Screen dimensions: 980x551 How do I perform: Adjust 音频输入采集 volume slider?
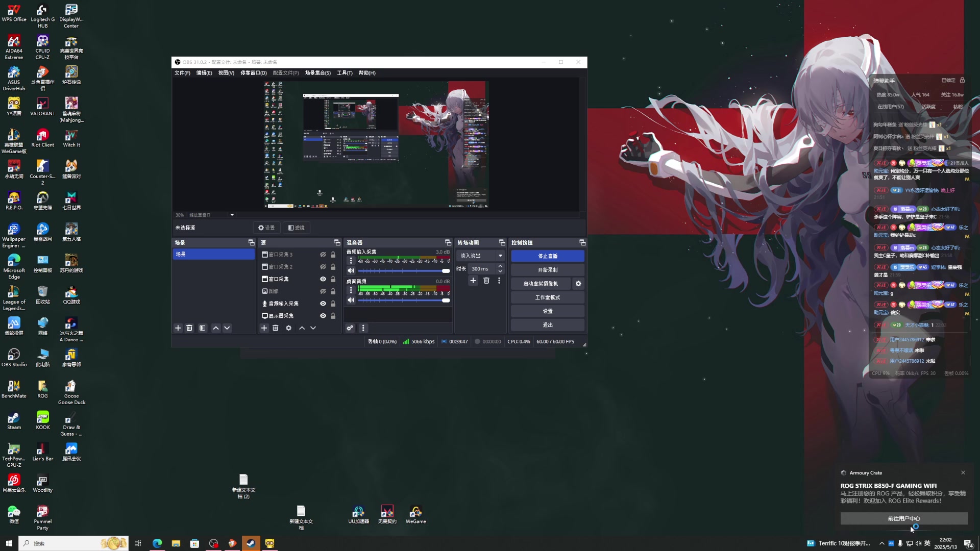pyautogui.click(x=404, y=271)
